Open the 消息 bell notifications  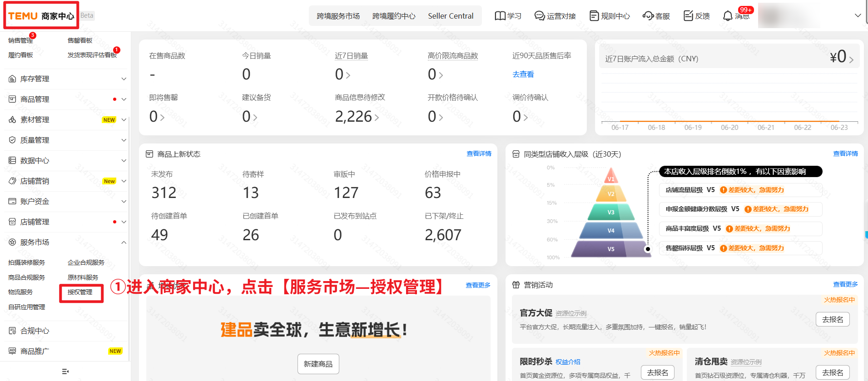pos(728,16)
